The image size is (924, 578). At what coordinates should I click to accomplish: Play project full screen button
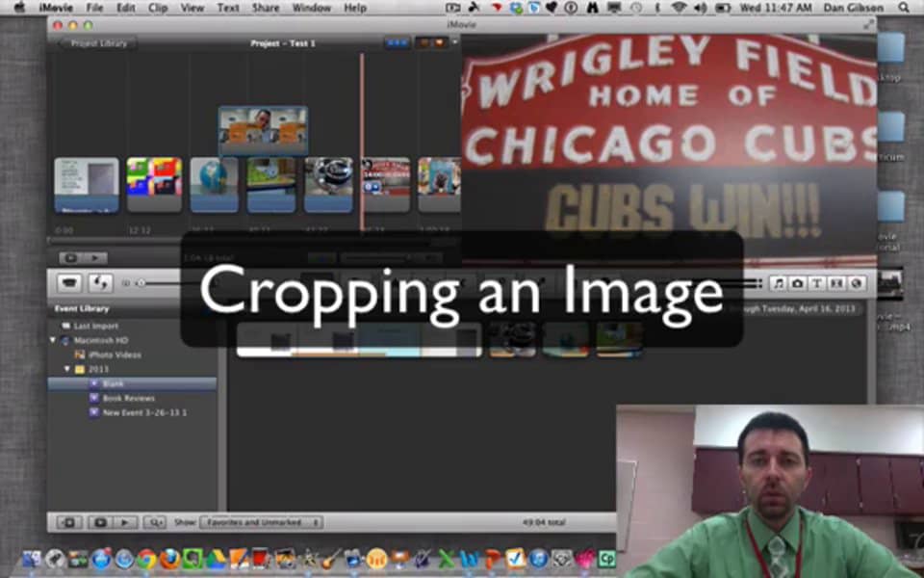71,258
